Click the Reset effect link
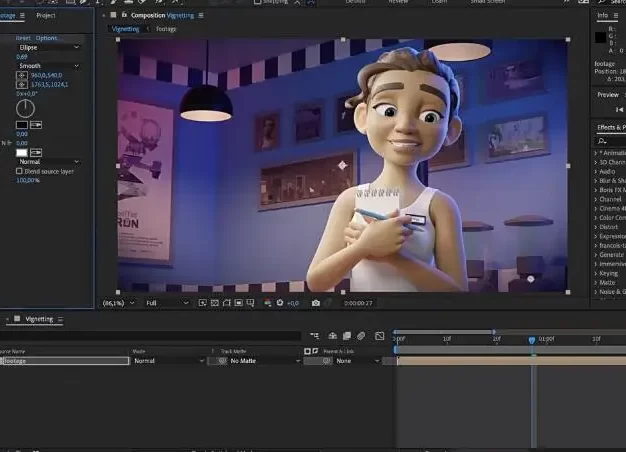 (23, 38)
